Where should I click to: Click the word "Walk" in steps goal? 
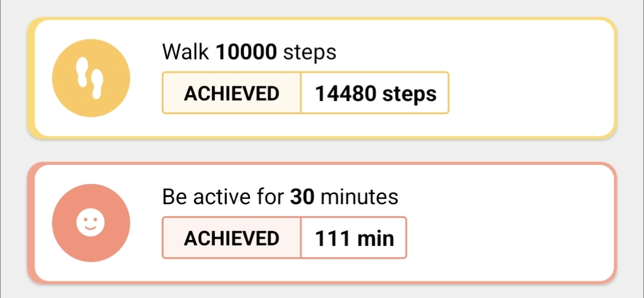(185, 53)
